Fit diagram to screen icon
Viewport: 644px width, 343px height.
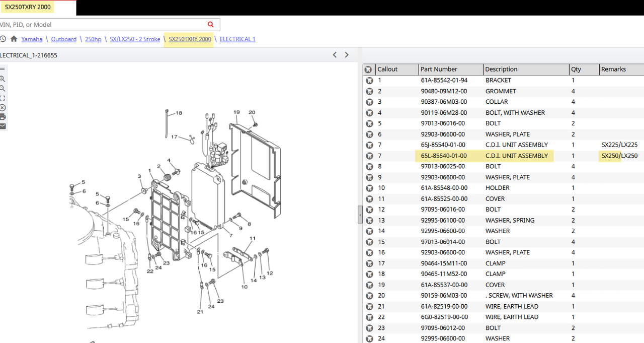(3, 98)
